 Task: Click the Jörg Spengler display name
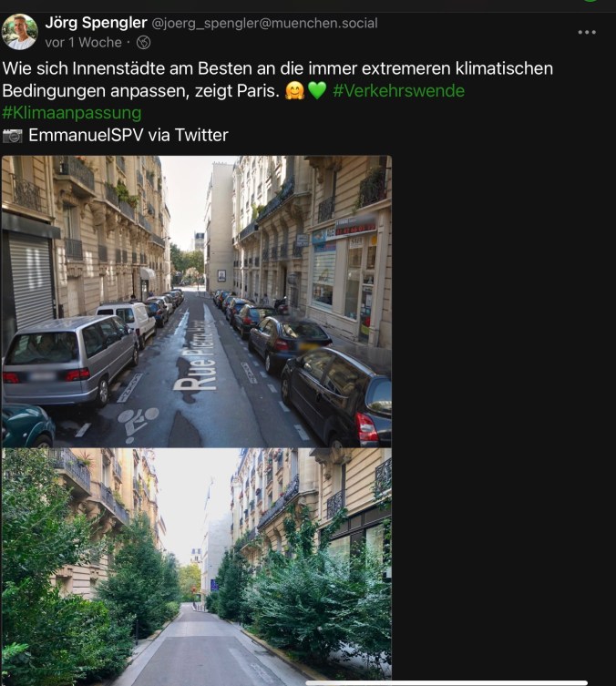pyautogui.click(x=96, y=23)
